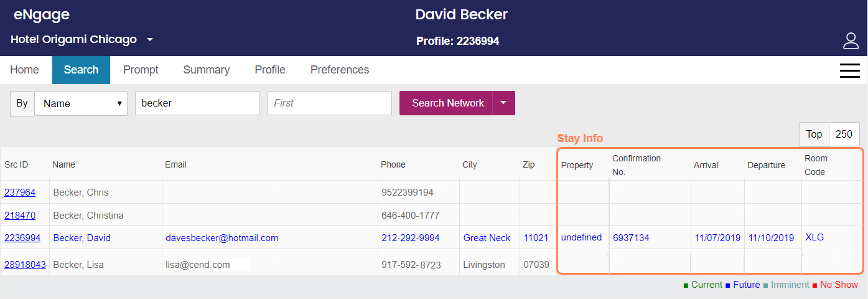This screenshot has width=868, height=299.
Task: Click the davesbecker@hotmail.com email link
Action: pyautogui.click(x=222, y=238)
